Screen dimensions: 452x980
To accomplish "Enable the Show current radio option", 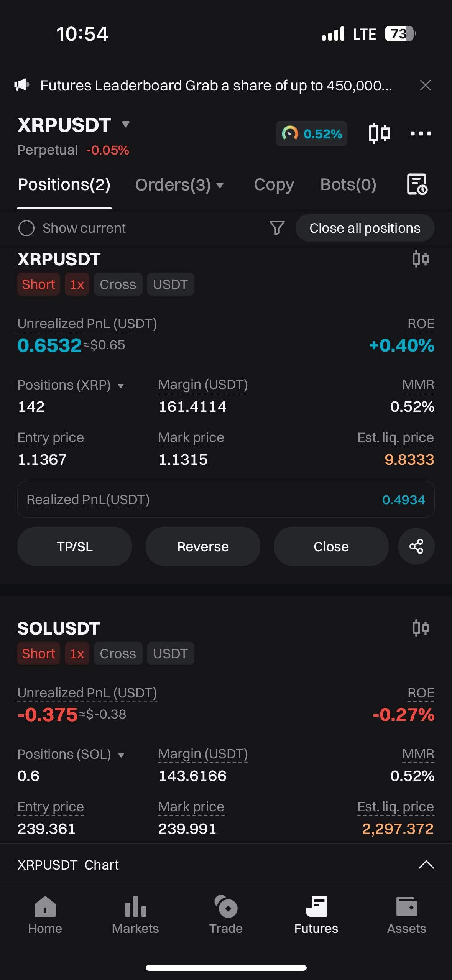I will 26,228.
